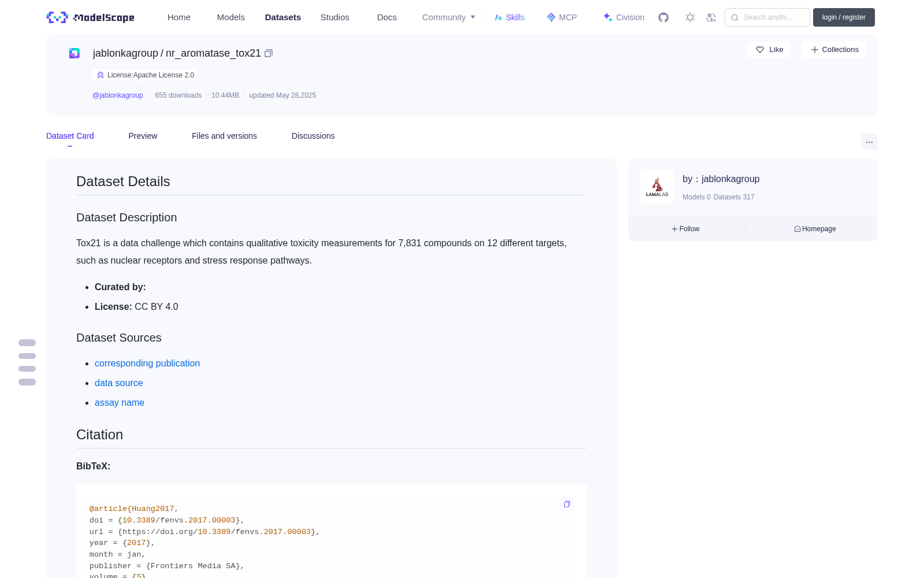Image resolution: width=924 pixels, height=578 pixels.
Task: Switch to the Discussions tab
Action: coord(313,136)
